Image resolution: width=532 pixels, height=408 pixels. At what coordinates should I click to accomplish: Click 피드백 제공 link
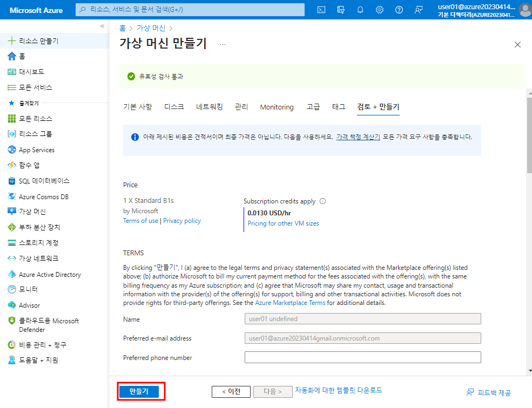(x=489, y=392)
